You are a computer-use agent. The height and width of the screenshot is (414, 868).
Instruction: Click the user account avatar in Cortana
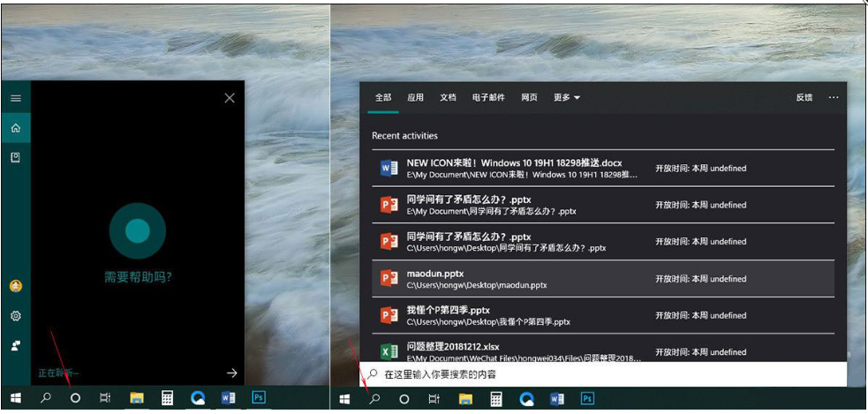(16, 286)
